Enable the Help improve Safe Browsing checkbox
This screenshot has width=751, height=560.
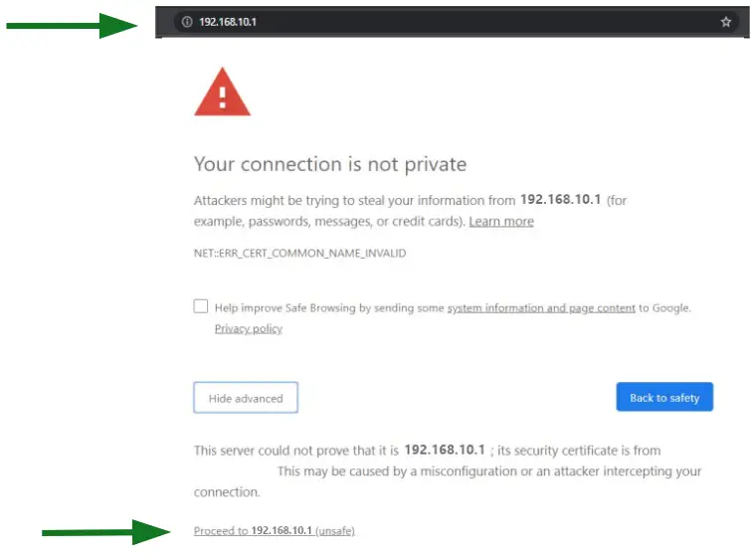[x=201, y=306]
